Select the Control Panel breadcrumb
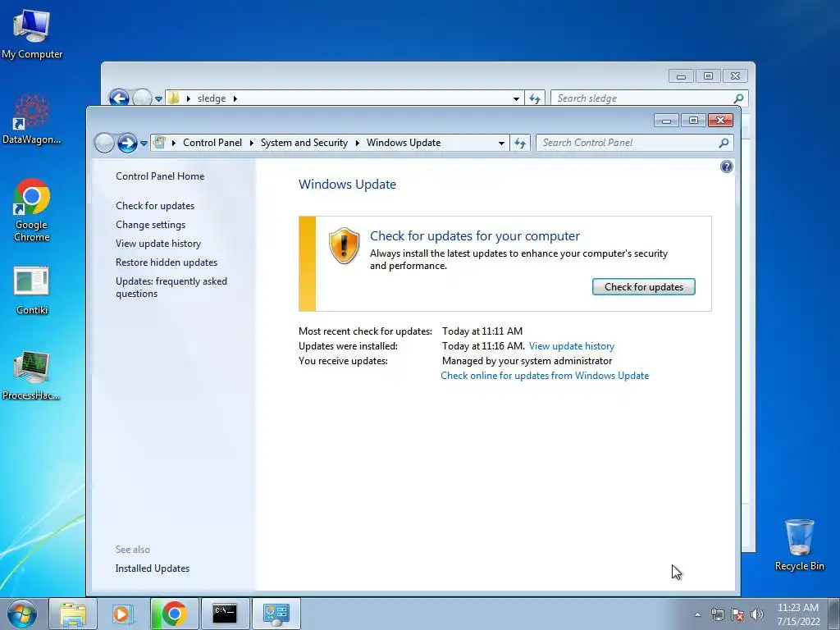 [212, 143]
